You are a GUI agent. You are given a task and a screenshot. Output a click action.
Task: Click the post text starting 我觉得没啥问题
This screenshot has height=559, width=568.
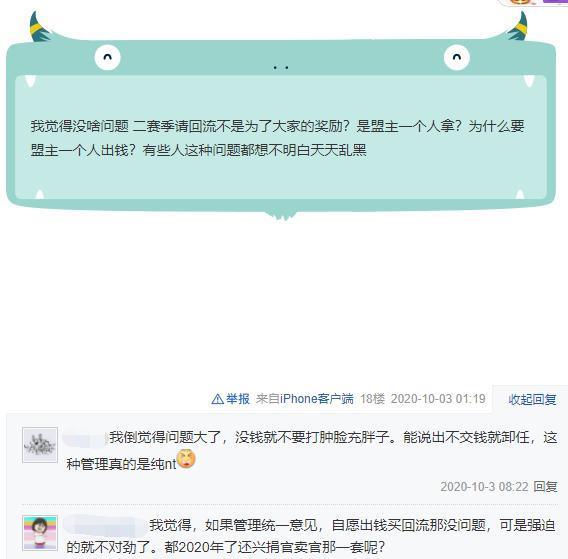point(277,138)
